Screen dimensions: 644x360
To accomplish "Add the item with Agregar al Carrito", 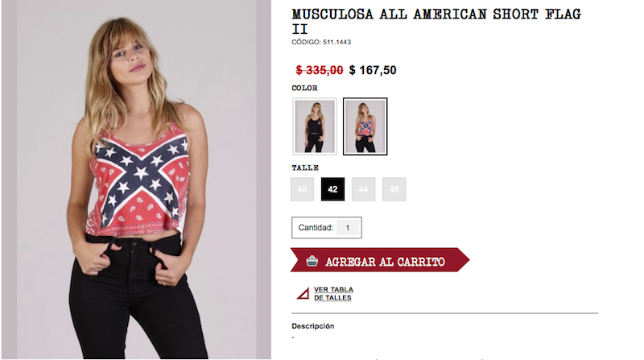I will click(x=380, y=259).
